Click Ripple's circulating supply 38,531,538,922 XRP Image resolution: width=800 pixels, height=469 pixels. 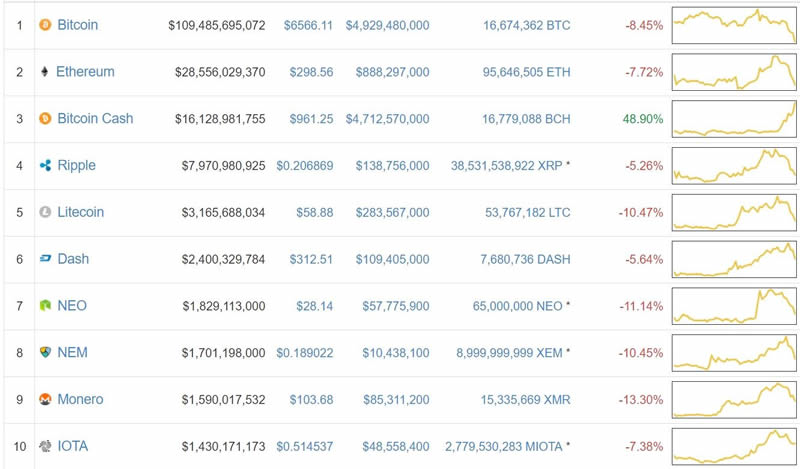(510, 166)
